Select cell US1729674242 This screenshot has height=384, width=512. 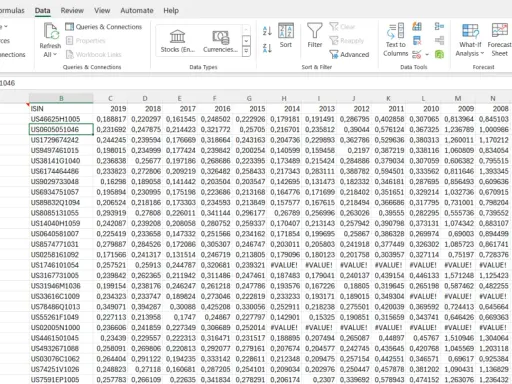coord(61,140)
